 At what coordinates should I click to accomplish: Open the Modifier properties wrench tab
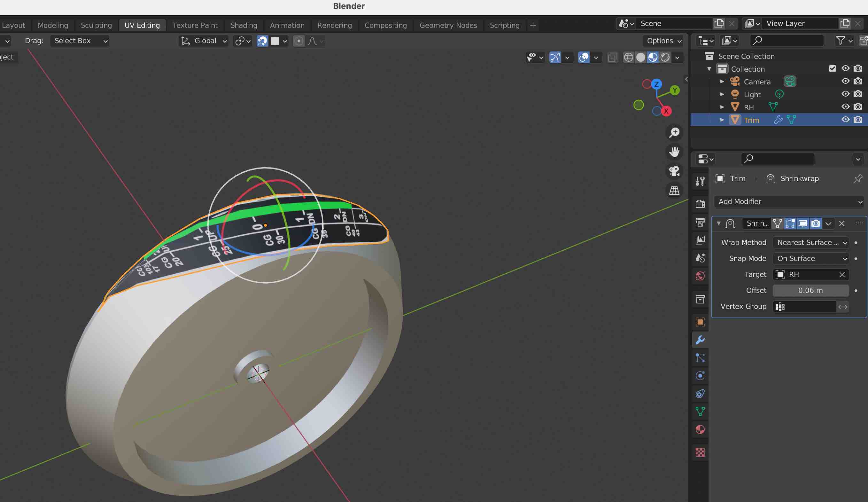click(700, 340)
